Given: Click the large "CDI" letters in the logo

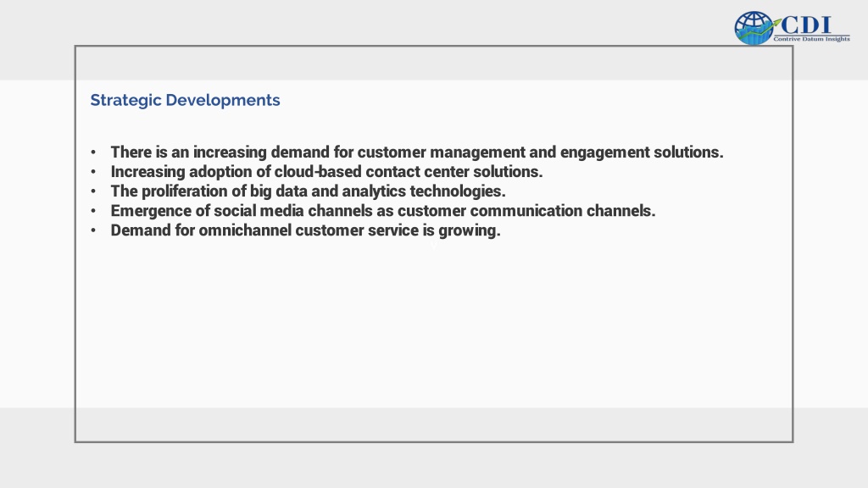Looking at the screenshot, I should 806,25.
